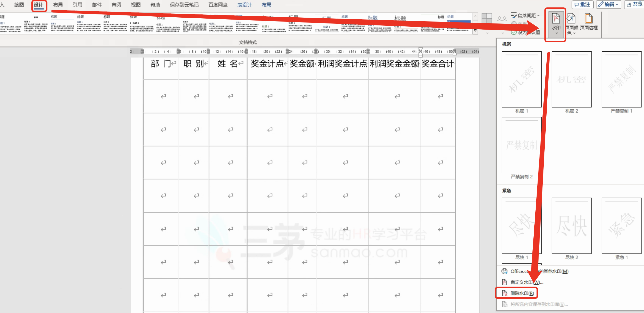Click the 自定义水印 custom watermark icon
Image resolution: width=644 pixels, height=313 pixels.
504,282
